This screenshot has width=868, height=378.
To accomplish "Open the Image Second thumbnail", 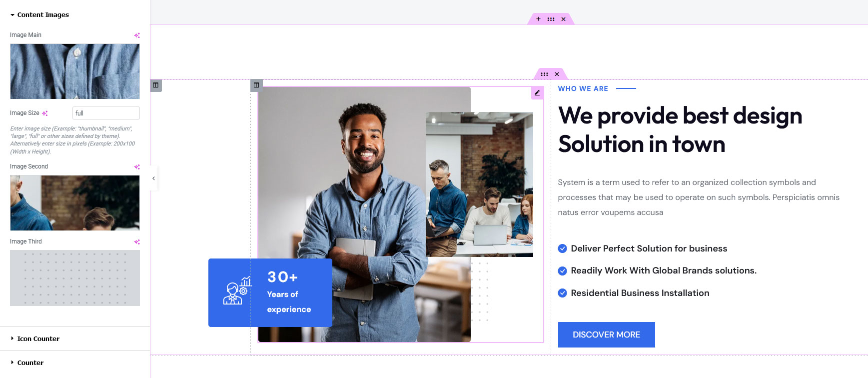I will tap(75, 203).
